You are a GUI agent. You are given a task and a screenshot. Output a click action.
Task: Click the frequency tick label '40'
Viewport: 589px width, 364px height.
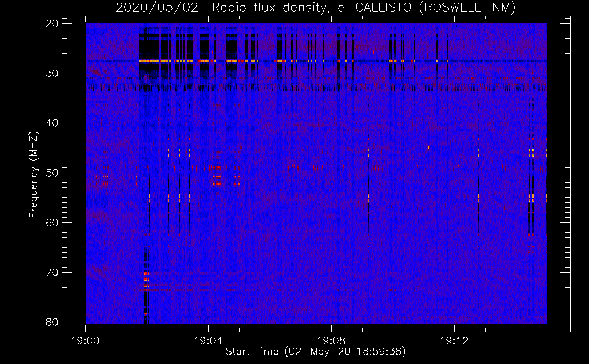pos(52,123)
